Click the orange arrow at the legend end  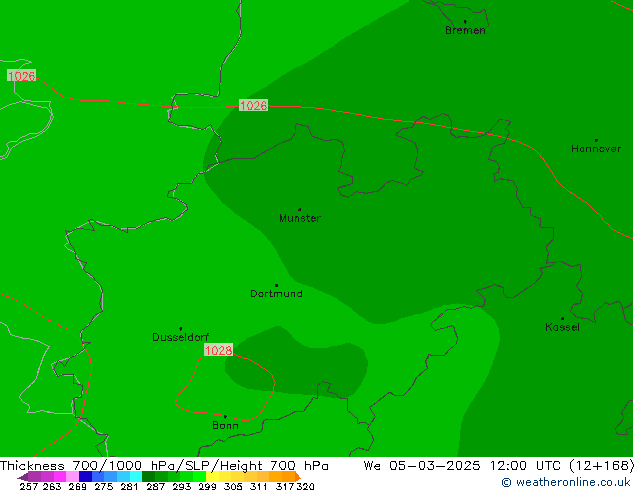click(x=298, y=477)
